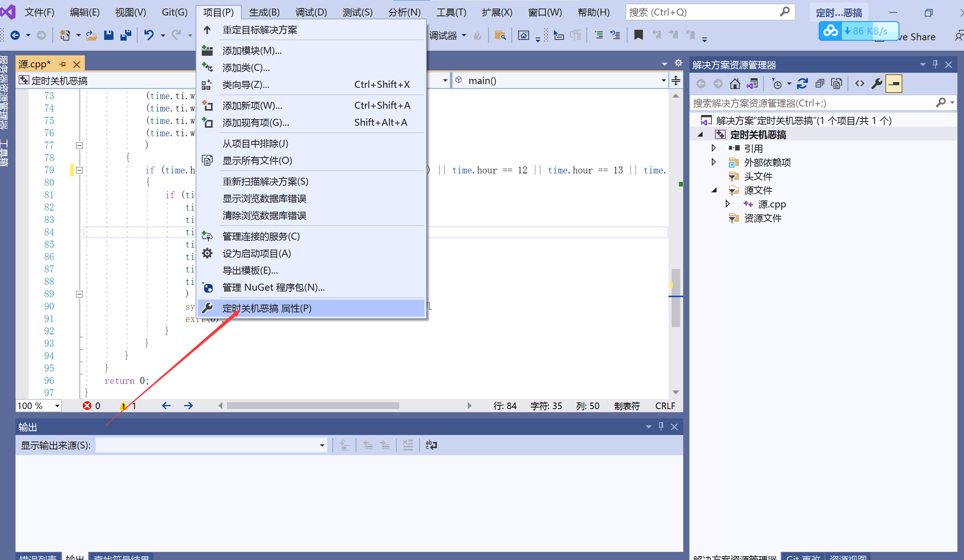Viewport: 964px width, 560px height.
Task: Collapse the 源文件 folder node
Action: pyautogui.click(x=714, y=190)
